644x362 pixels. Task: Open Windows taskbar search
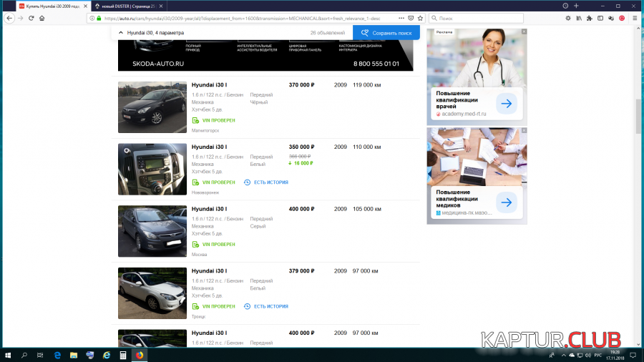click(24, 355)
